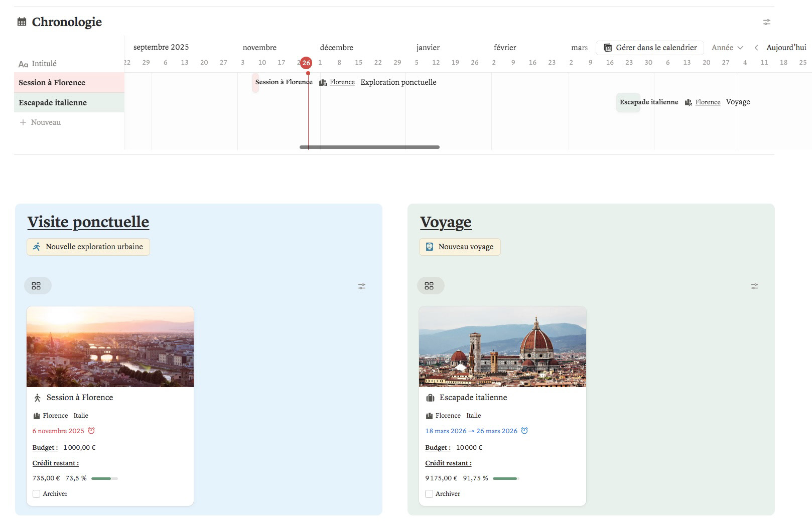Click the timeline horizontal scrollbar
Image resolution: width=812 pixels, height=528 pixels.
(369, 147)
